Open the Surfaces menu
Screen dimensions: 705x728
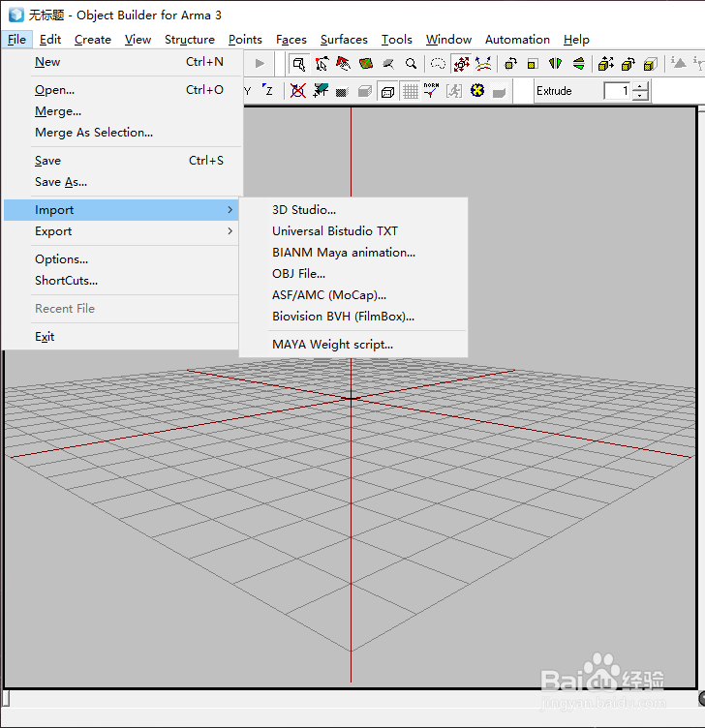pos(344,40)
